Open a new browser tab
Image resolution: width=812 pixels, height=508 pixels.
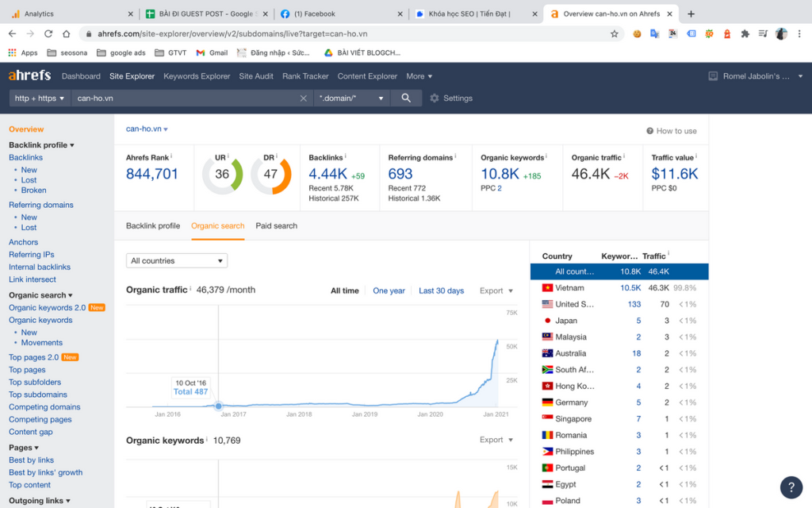pyautogui.click(x=691, y=14)
